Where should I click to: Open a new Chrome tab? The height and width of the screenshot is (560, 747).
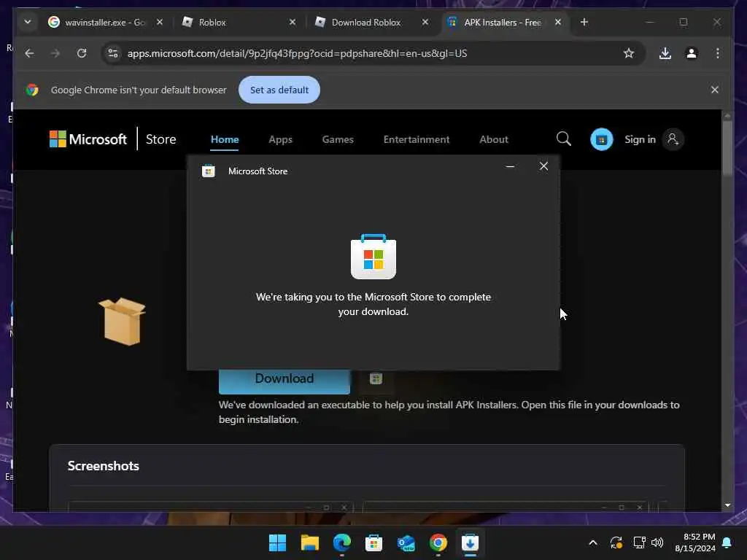tap(584, 22)
